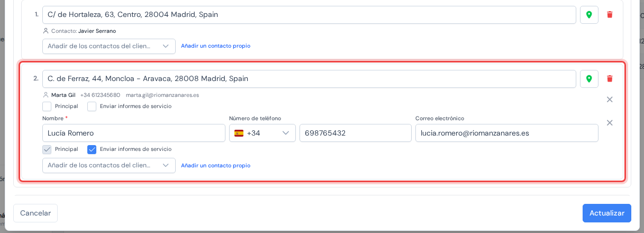Open client contacts dropdown under Hortaleza address
Screen dimensions: 644x233
tap(109, 46)
